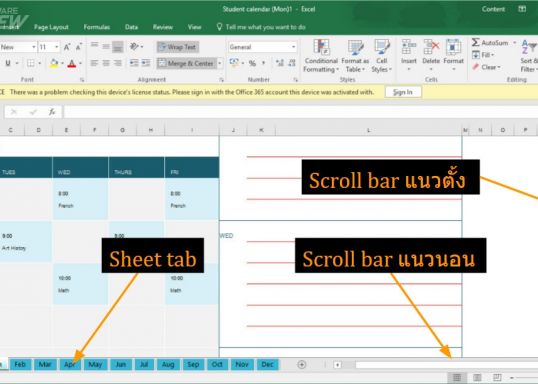Add a new sheet with plus icon
Image resolution: width=538 pixels, height=384 pixels.
click(302, 364)
